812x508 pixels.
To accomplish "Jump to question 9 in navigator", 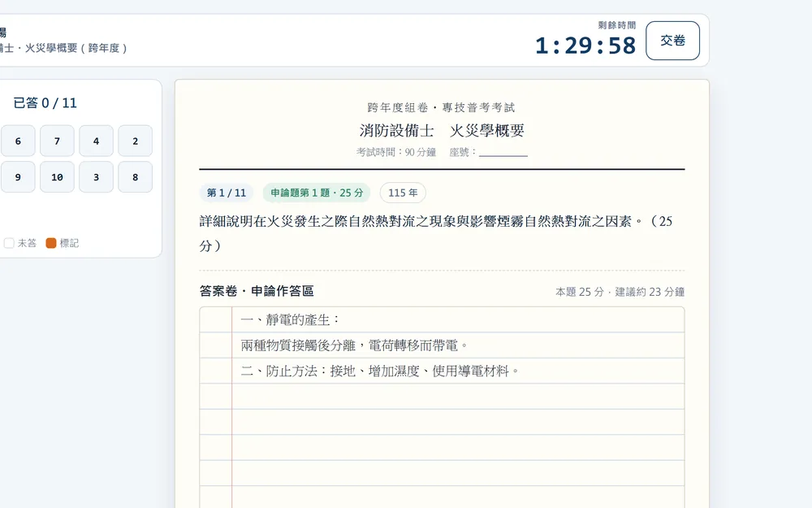I will click(x=18, y=176).
